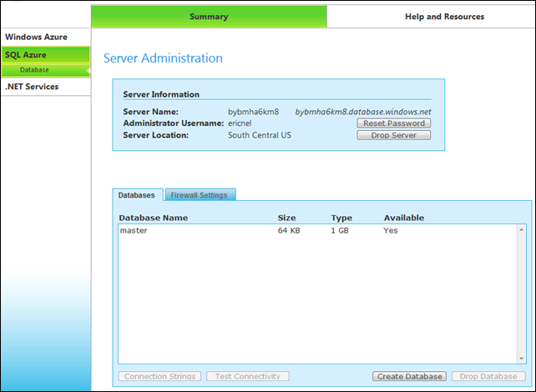
Task: Click the ericnel administrator username
Action: pos(240,123)
